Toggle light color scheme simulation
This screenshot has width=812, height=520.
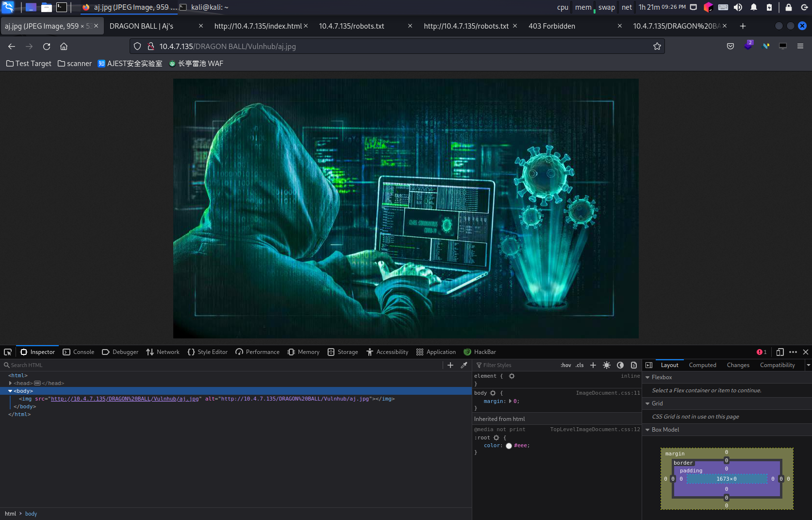tap(607, 365)
